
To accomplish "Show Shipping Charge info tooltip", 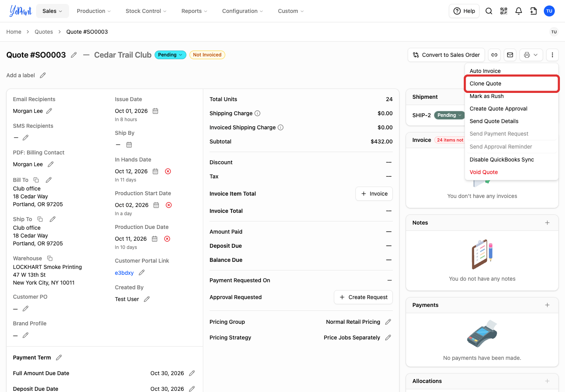I will point(257,113).
